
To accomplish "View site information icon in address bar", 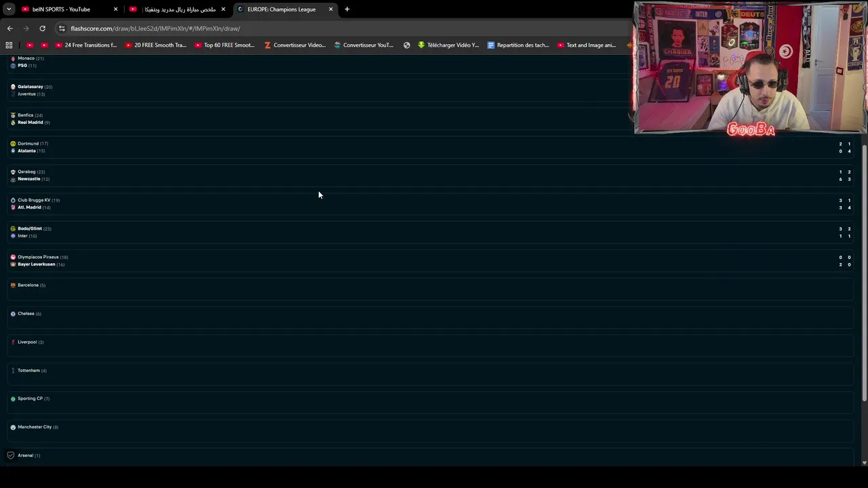I will (62, 28).
